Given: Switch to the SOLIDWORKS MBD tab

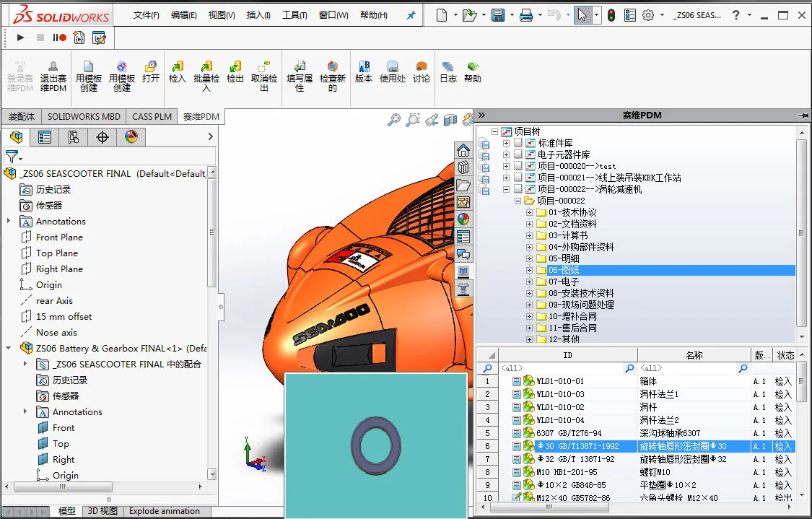Looking at the screenshot, I should point(84,116).
